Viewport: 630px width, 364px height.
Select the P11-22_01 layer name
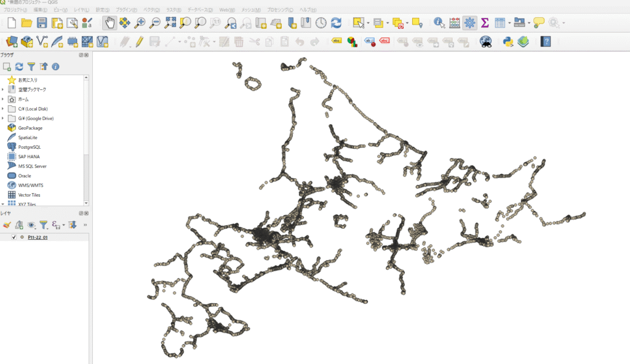click(38, 237)
